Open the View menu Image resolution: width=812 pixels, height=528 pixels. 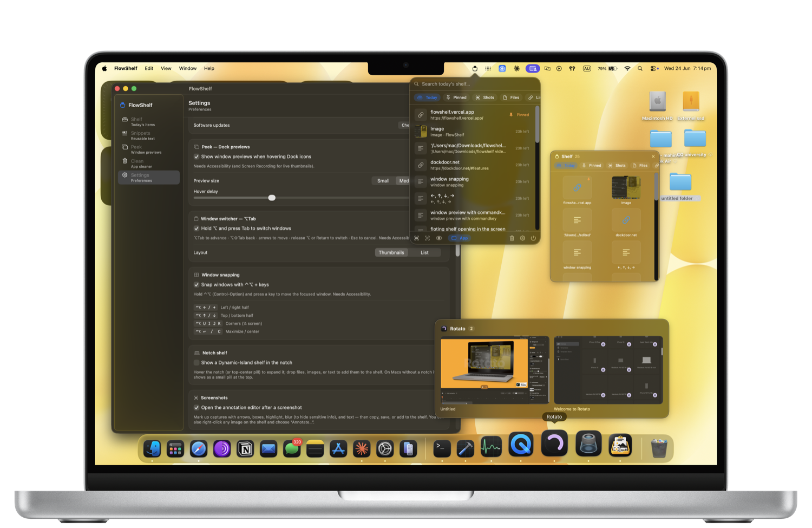166,69
